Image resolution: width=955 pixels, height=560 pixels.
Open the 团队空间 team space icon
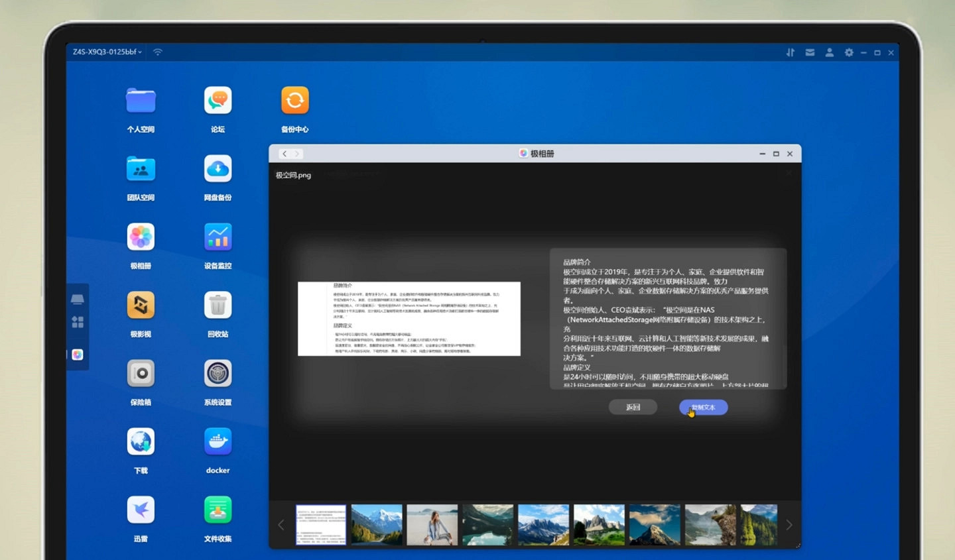(141, 170)
